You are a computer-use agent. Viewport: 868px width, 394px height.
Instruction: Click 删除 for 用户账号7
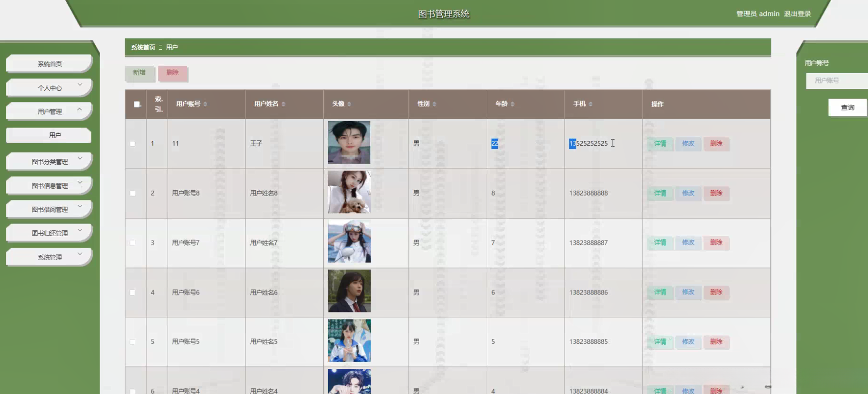click(716, 242)
